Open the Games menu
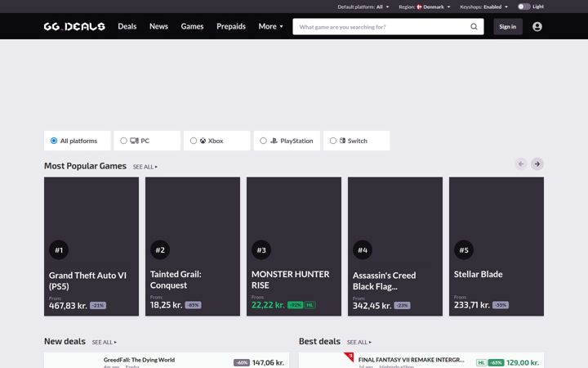 click(x=192, y=26)
